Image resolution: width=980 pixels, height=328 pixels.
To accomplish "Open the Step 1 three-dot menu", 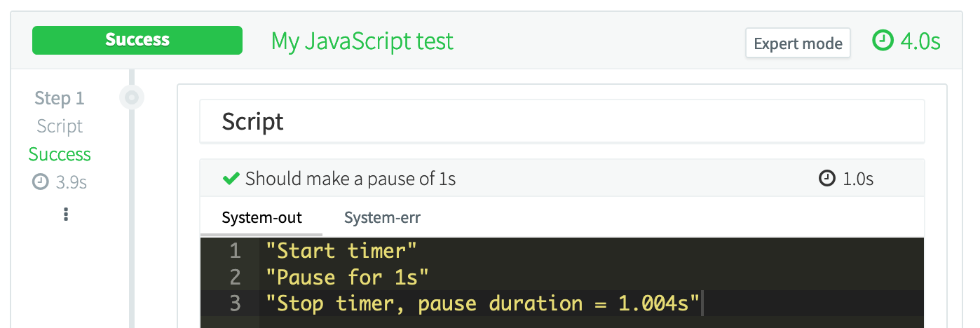I will point(66,214).
